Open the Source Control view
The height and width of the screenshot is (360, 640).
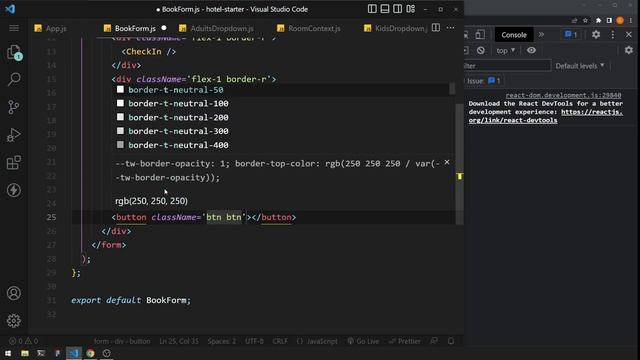click(x=13, y=107)
